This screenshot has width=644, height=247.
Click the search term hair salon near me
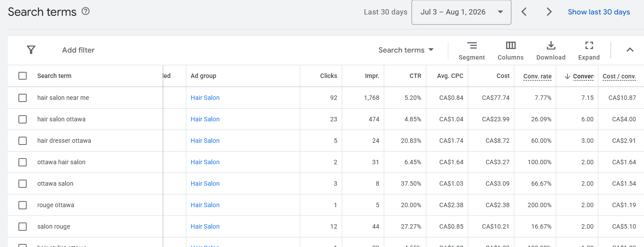click(63, 98)
